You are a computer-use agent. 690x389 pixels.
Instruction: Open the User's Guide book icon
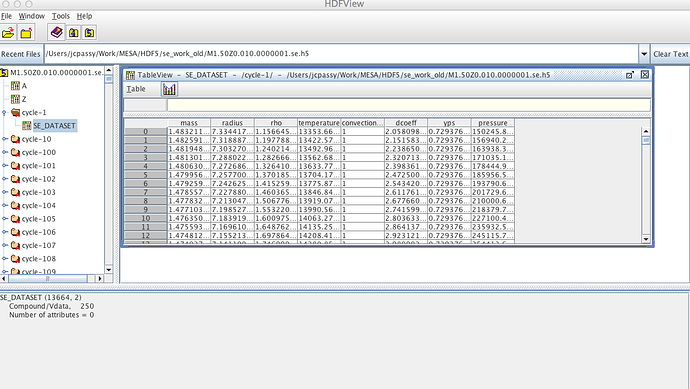[57, 32]
